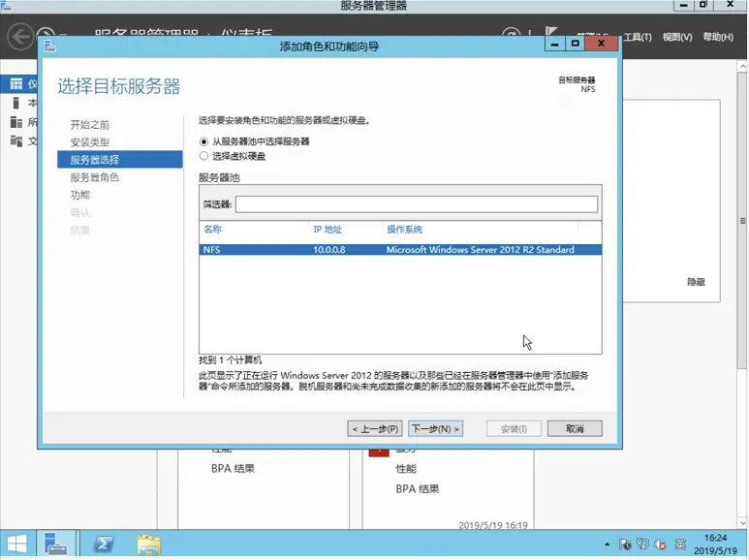Click the muted volume tray icon
Screen dimensions: 749x560
pos(661,544)
